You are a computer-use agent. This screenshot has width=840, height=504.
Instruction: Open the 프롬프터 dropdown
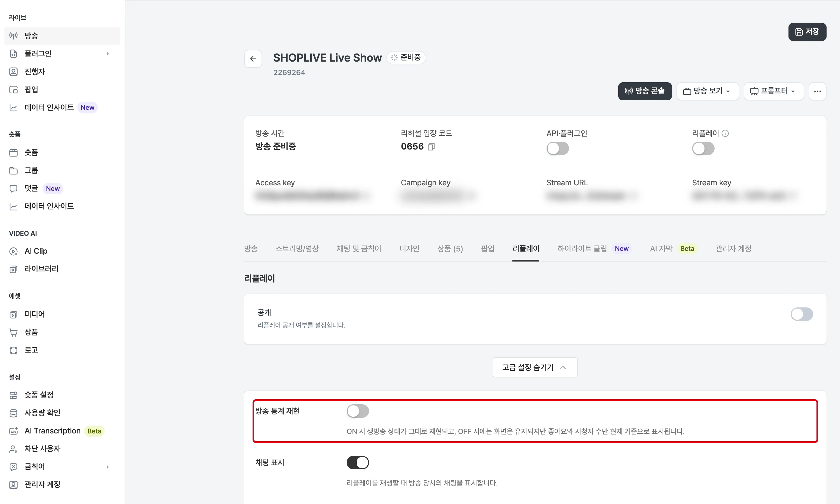(x=773, y=91)
